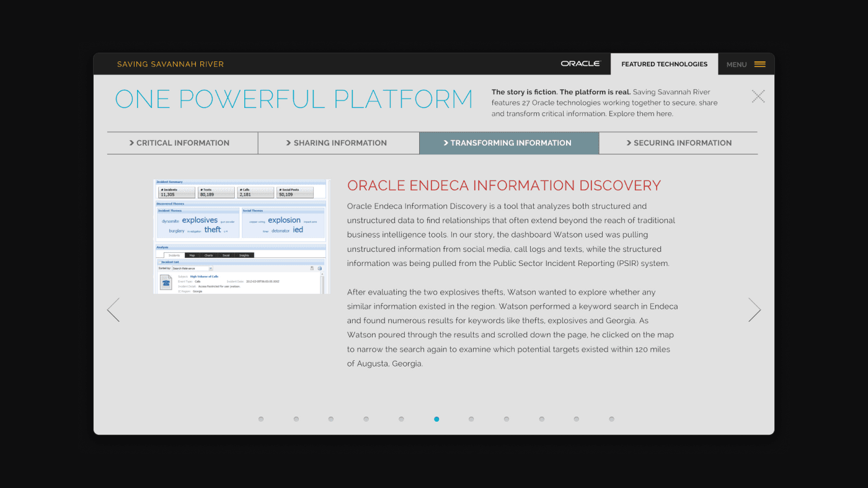This screenshot has height=488, width=868.
Task: Open the hamburger Menu icon
Action: tap(760, 64)
